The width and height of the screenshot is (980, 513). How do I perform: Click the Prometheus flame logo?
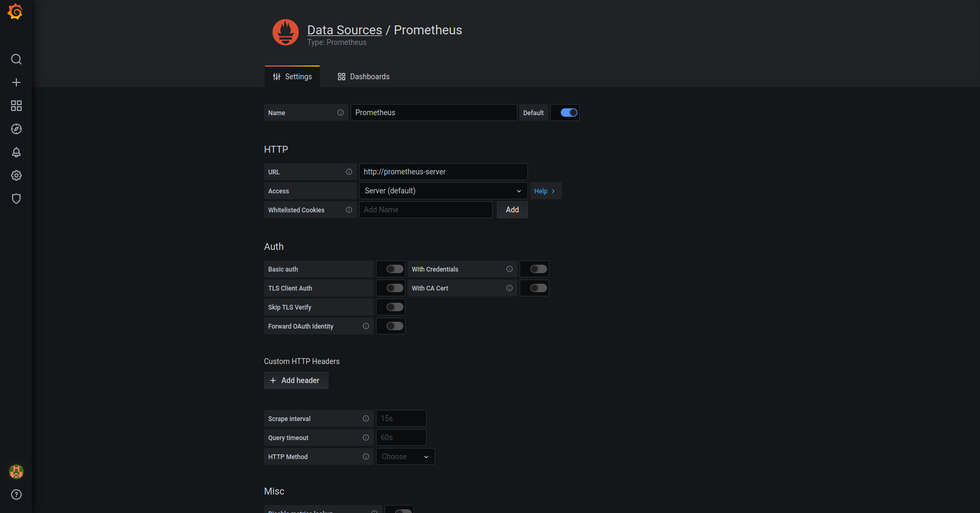286,32
